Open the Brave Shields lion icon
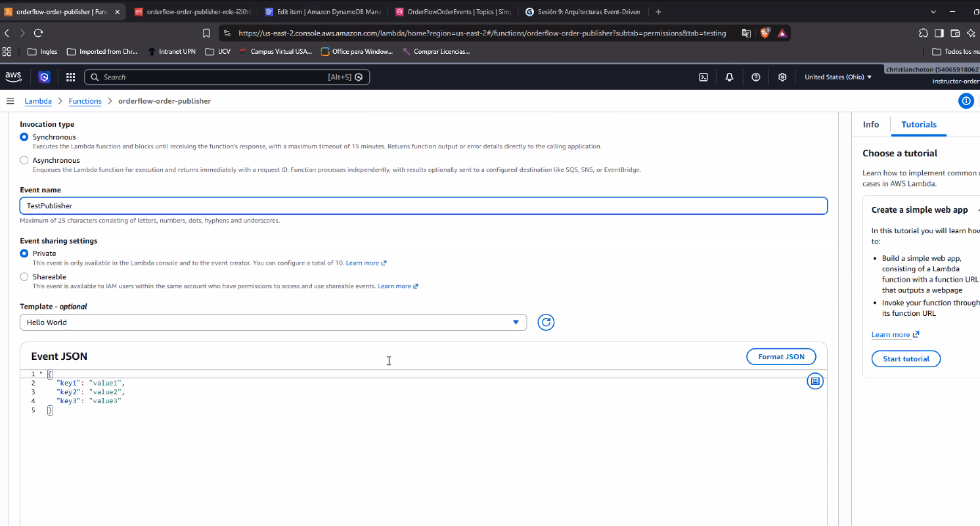Viewport: 980px width, 526px height. pos(765,33)
